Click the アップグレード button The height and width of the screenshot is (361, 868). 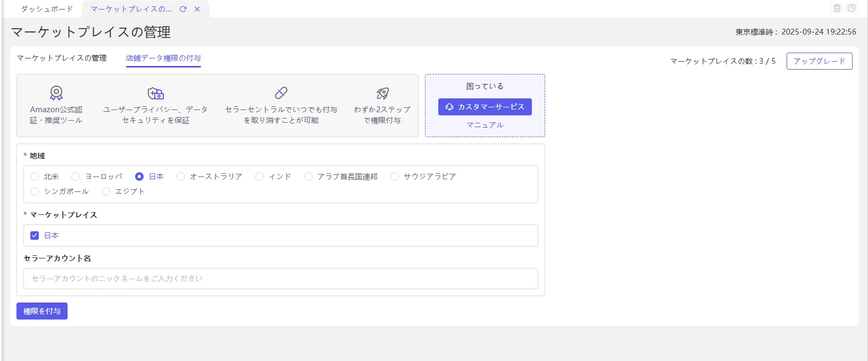click(819, 61)
